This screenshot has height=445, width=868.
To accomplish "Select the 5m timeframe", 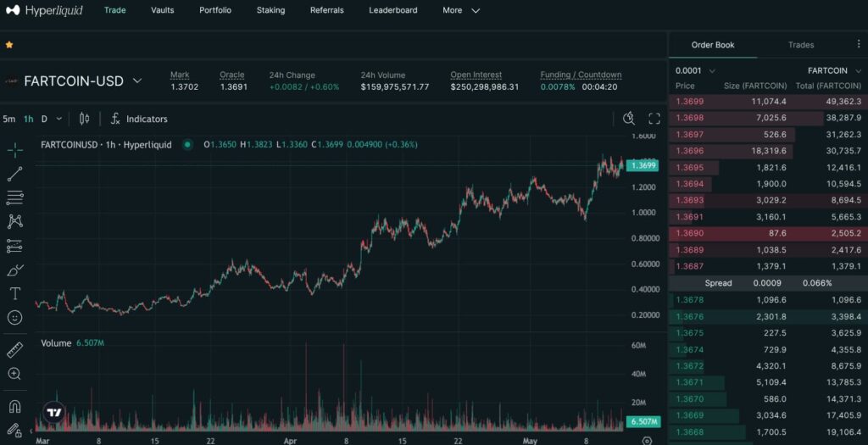I will (8, 119).
